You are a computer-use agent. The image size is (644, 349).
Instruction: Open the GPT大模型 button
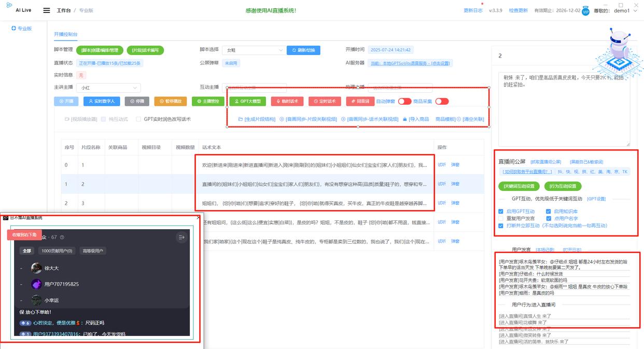coord(247,101)
